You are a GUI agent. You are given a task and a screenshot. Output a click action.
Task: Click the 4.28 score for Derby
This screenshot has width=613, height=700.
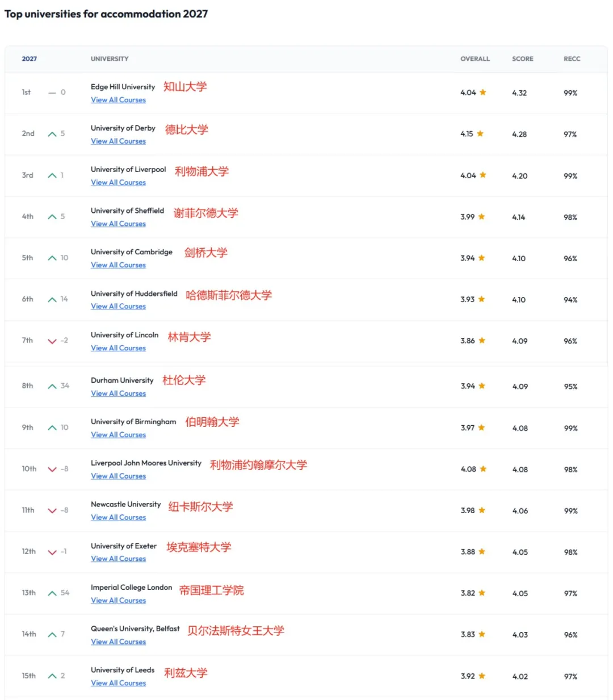point(519,135)
